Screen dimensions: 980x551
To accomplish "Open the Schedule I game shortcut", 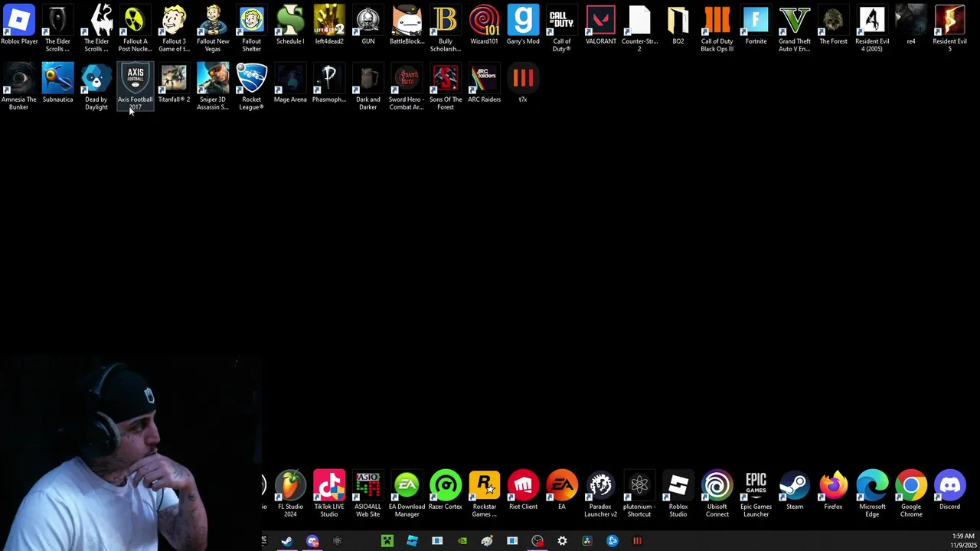I will pos(290,26).
